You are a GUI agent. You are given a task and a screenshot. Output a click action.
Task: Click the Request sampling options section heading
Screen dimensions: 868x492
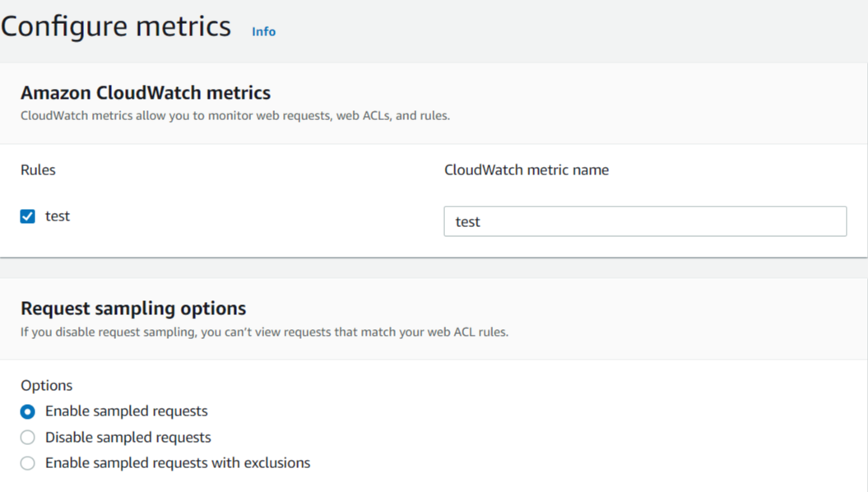point(133,309)
